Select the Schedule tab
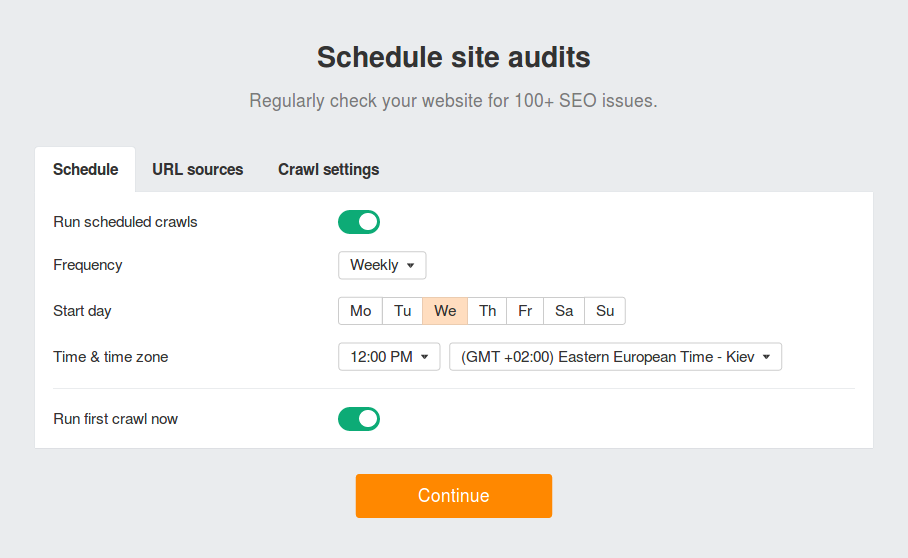 pos(85,169)
